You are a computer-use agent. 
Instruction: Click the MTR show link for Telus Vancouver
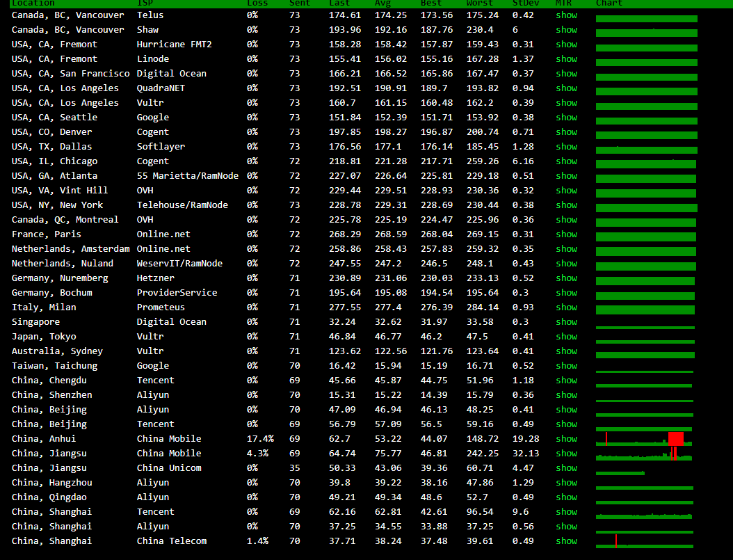[566, 15]
